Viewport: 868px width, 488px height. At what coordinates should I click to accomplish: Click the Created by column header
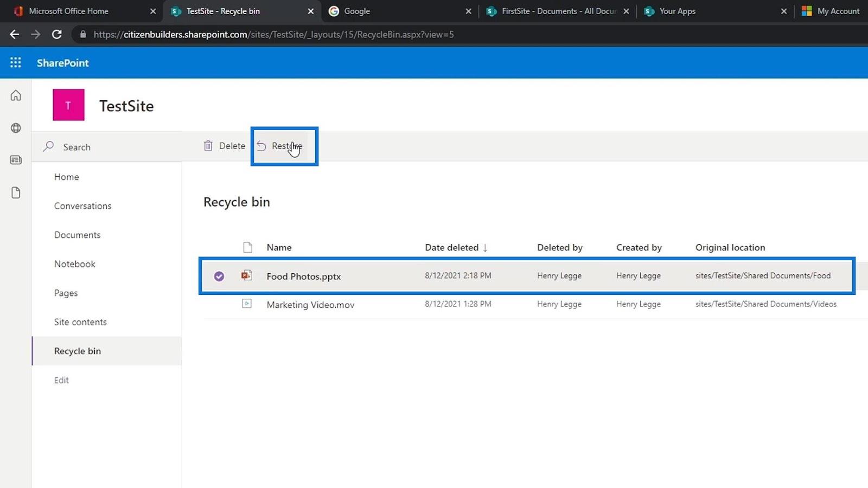pos(639,247)
